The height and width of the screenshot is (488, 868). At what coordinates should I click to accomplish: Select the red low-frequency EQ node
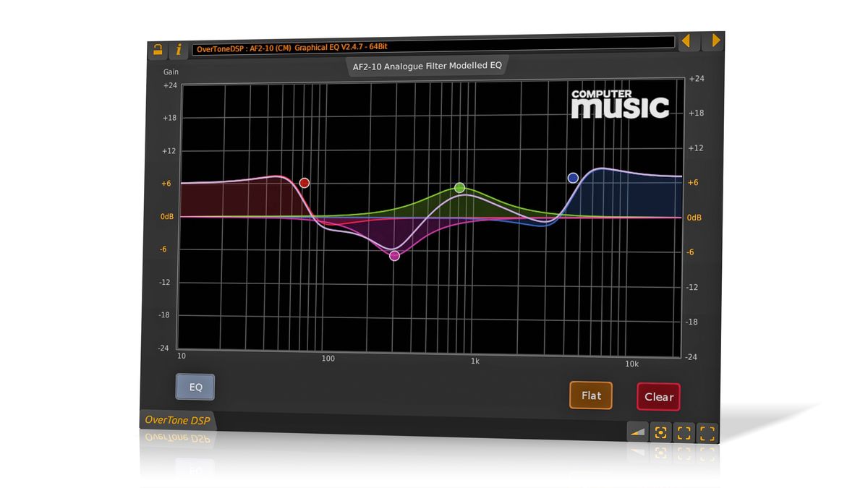pyautogui.click(x=304, y=182)
